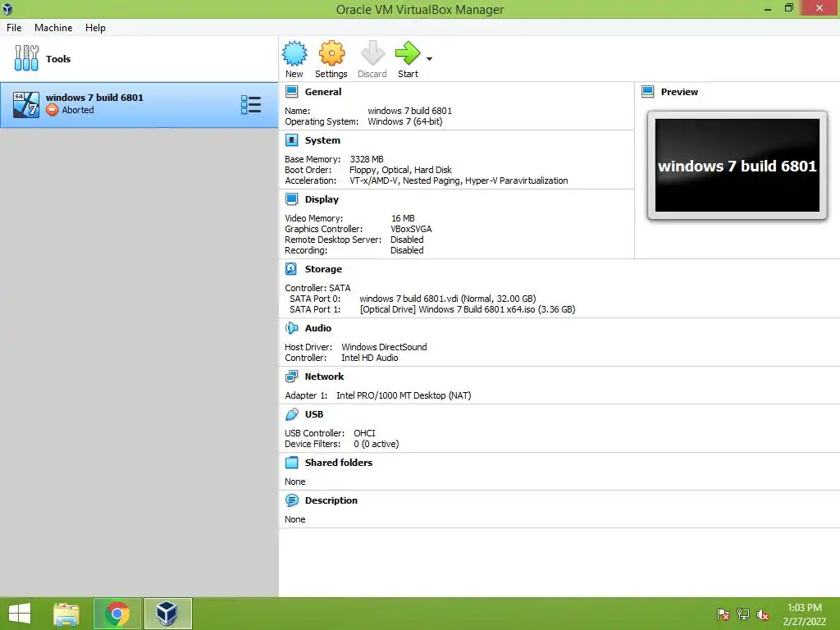Switch to Chrome in the taskbar
The width and height of the screenshot is (840, 630).
(x=117, y=614)
